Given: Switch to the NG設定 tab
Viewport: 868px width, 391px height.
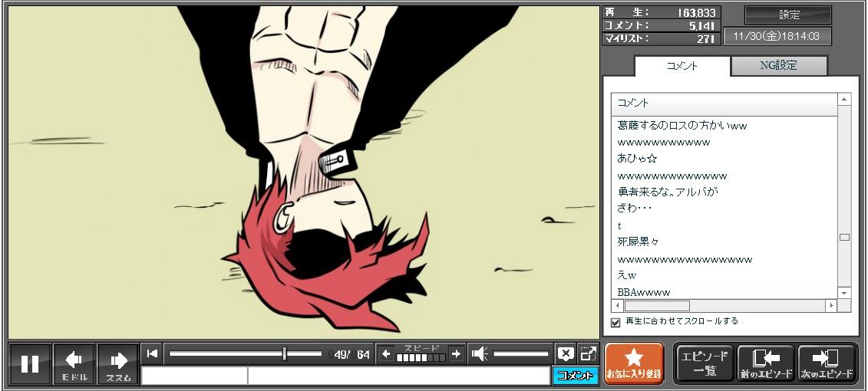Looking at the screenshot, I should click(x=778, y=66).
